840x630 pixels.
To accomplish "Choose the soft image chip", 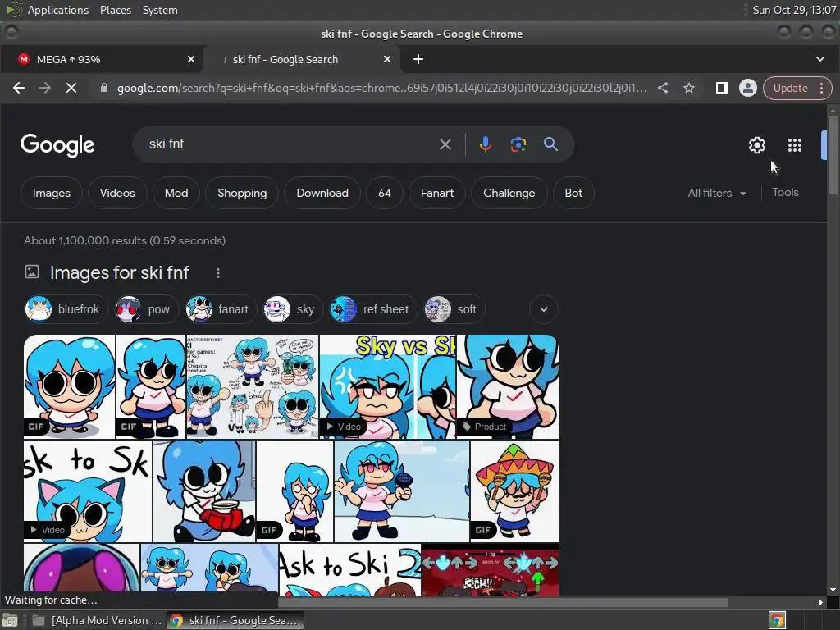I will 454,309.
